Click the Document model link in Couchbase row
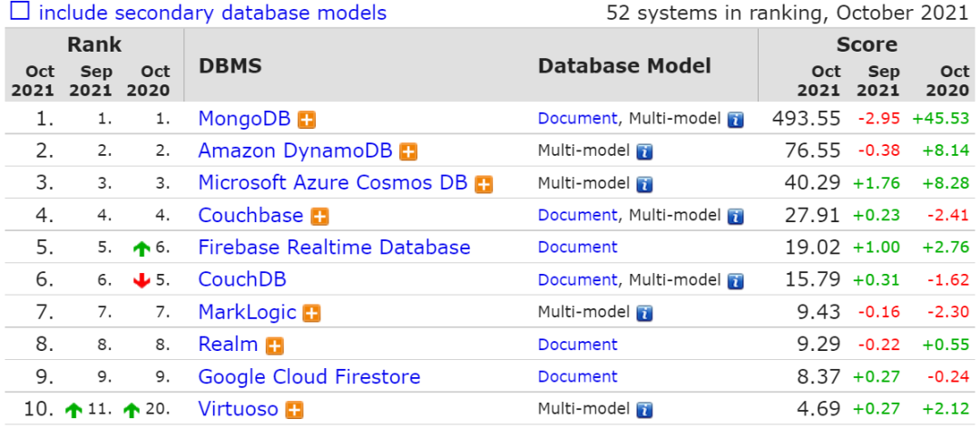 coord(577,215)
